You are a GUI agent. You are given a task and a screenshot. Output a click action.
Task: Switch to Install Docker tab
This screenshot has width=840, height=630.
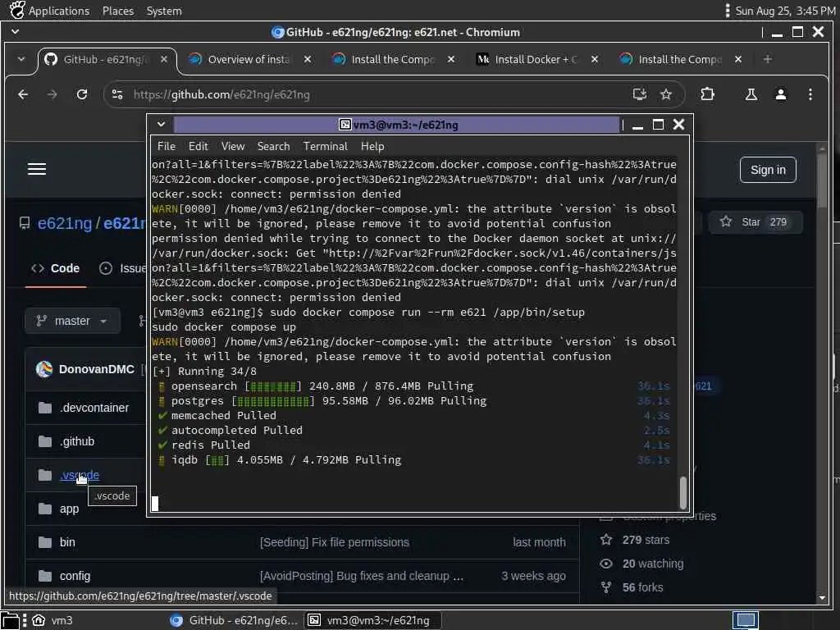536,59
